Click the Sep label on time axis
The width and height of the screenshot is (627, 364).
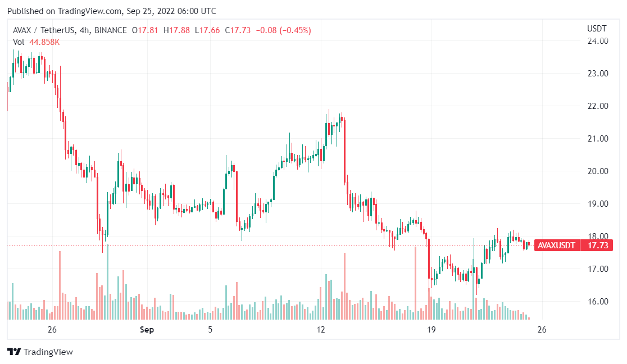(147, 330)
